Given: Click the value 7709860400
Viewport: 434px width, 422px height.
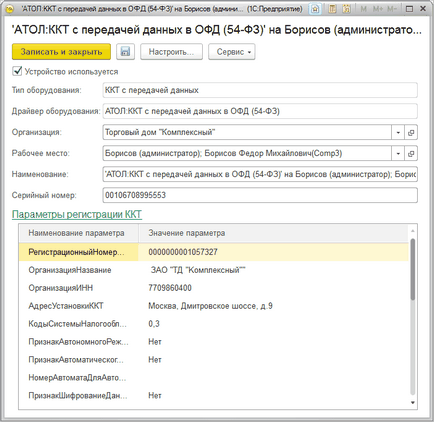Looking at the screenshot, I should pos(170,288).
